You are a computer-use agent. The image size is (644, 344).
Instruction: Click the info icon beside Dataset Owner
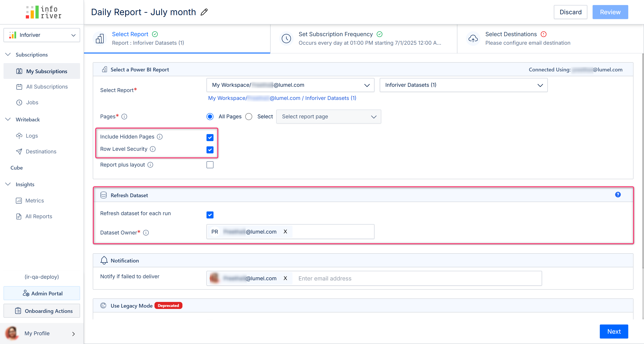coord(146,233)
